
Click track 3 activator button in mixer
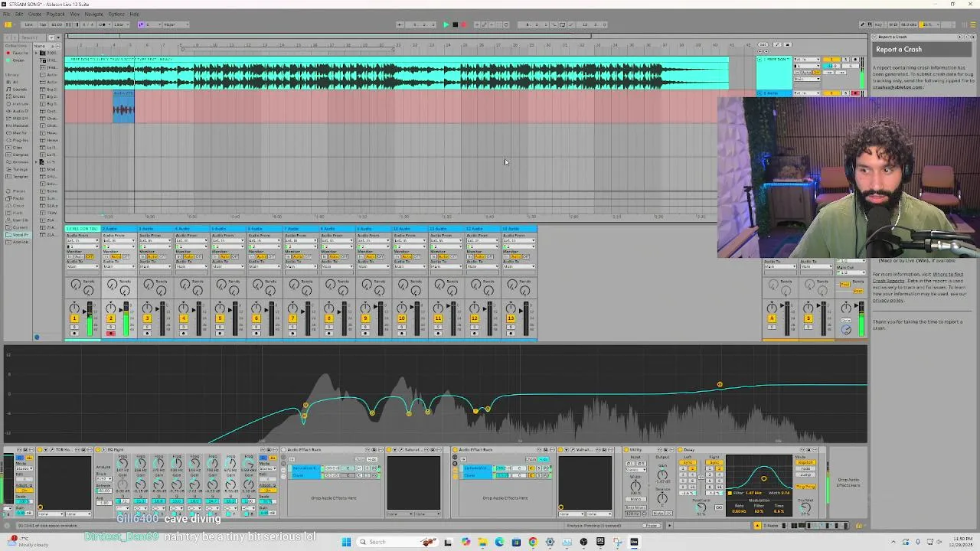(x=147, y=318)
